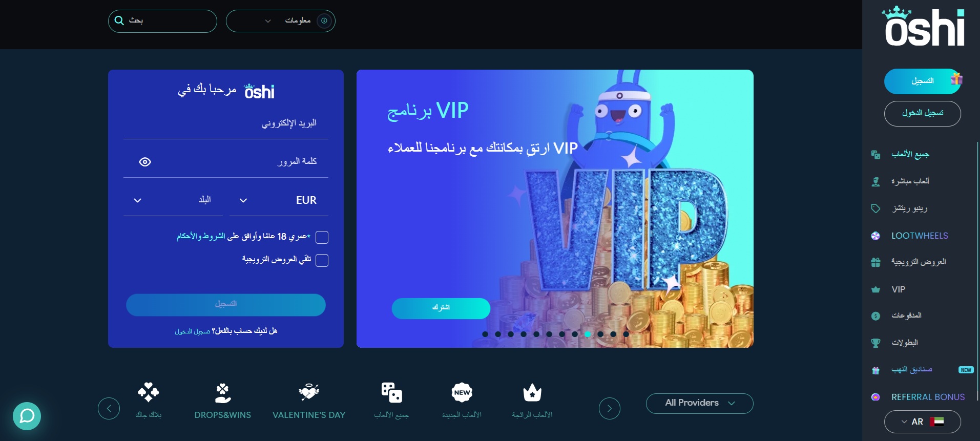The height and width of the screenshot is (441, 980).
Task: Open the AR language selector
Action: point(922,422)
